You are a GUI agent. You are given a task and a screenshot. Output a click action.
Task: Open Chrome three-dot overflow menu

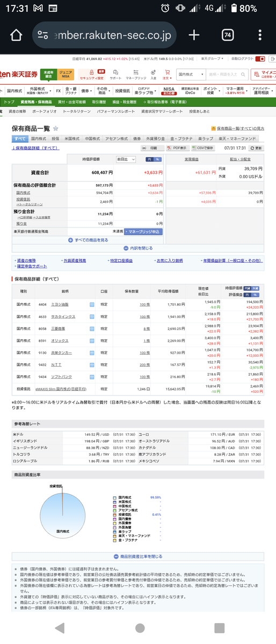pos(260,35)
